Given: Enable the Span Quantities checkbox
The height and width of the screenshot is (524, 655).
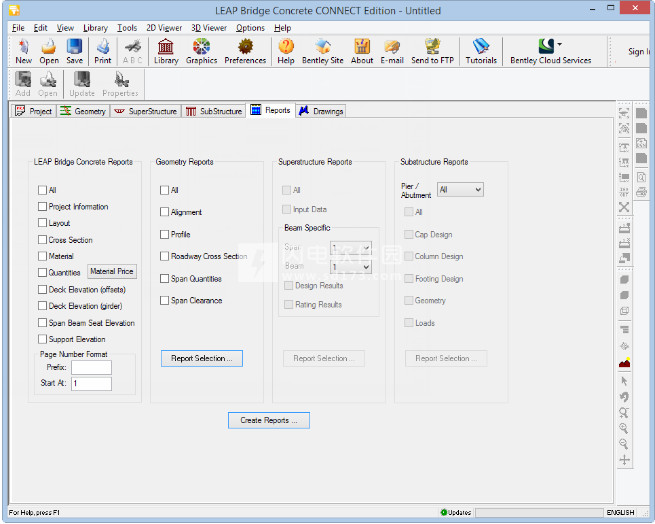Looking at the screenshot, I should coord(164,278).
